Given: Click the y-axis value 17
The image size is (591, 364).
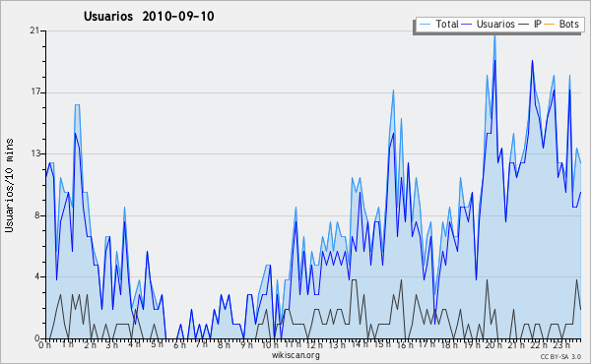Looking at the screenshot, I should click(x=34, y=92).
